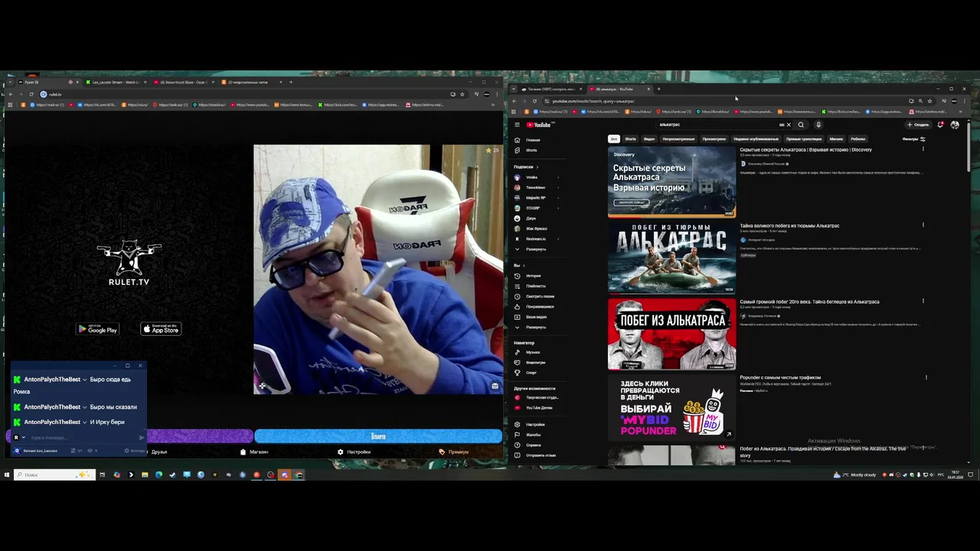Click the YouTube search magnifier button
Image resolution: width=980 pixels, height=551 pixels.
click(801, 125)
